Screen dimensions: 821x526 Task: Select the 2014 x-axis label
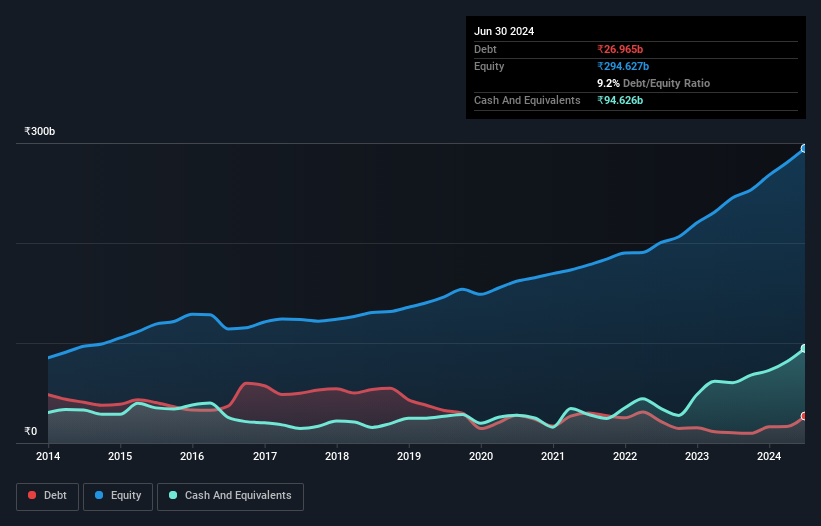[48, 456]
